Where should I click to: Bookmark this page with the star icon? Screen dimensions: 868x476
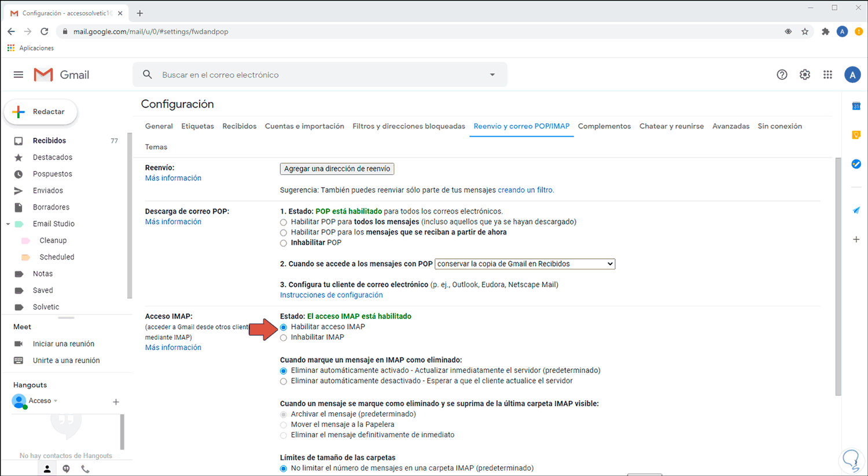pos(805,32)
